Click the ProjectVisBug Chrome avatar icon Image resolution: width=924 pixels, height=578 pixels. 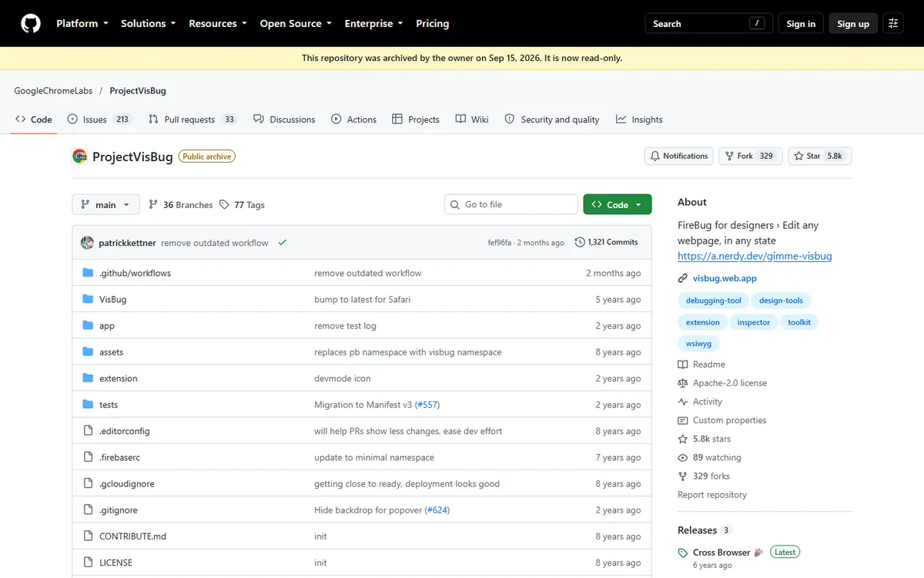point(80,156)
